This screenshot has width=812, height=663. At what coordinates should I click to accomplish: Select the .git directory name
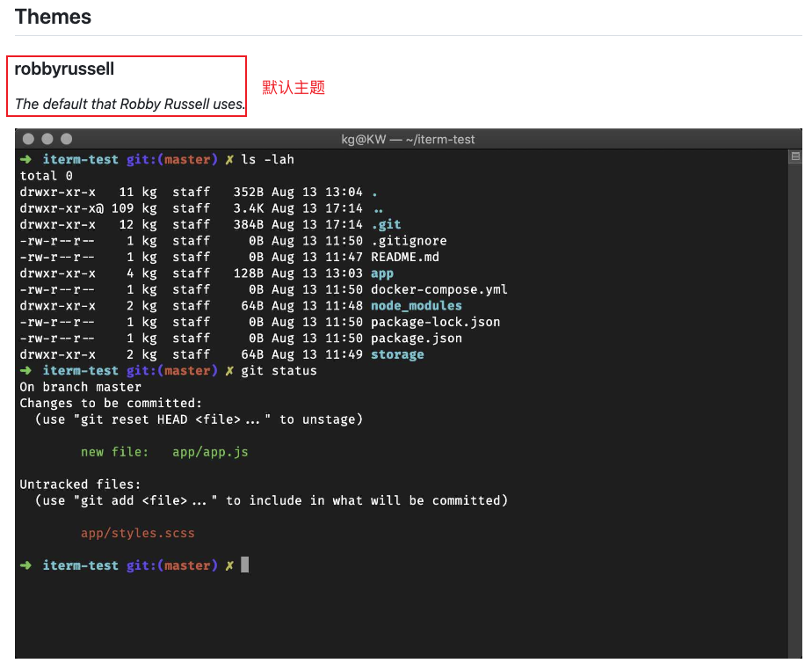pyautogui.click(x=386, y=225)
